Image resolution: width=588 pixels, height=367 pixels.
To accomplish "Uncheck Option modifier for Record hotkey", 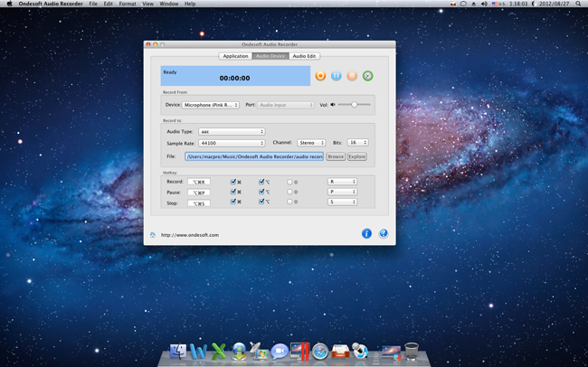I will [261, 182].
